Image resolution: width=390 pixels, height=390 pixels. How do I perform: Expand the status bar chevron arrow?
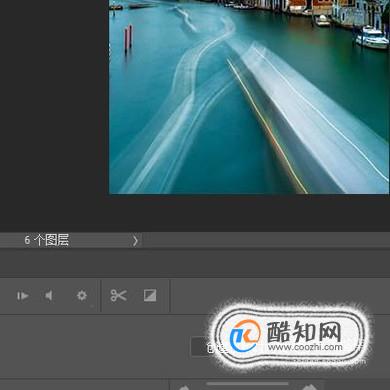click(x=135, y=241)
